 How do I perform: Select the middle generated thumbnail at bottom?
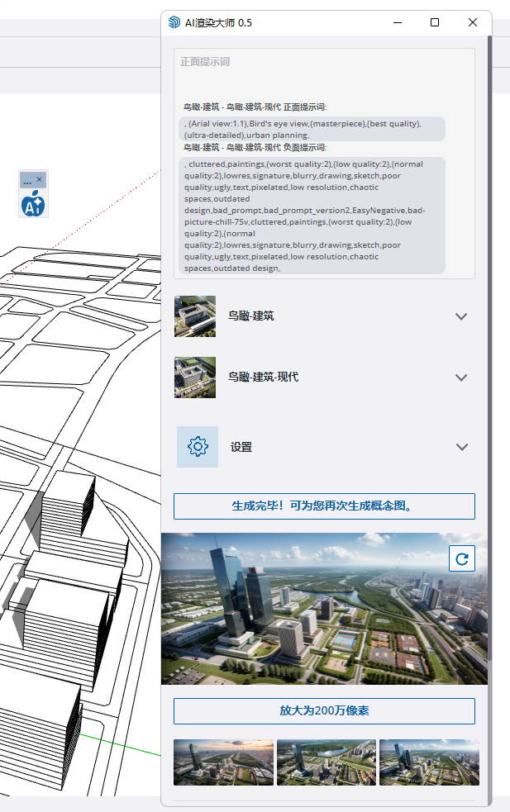pos(326,762)
